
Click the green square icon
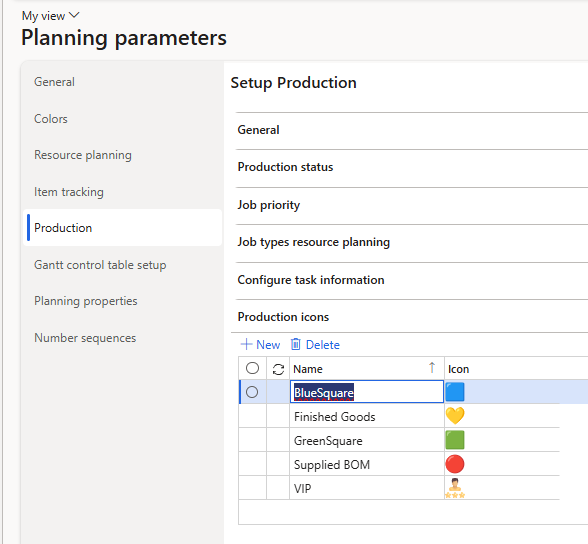pyautogui.click(x=454, y=440)
